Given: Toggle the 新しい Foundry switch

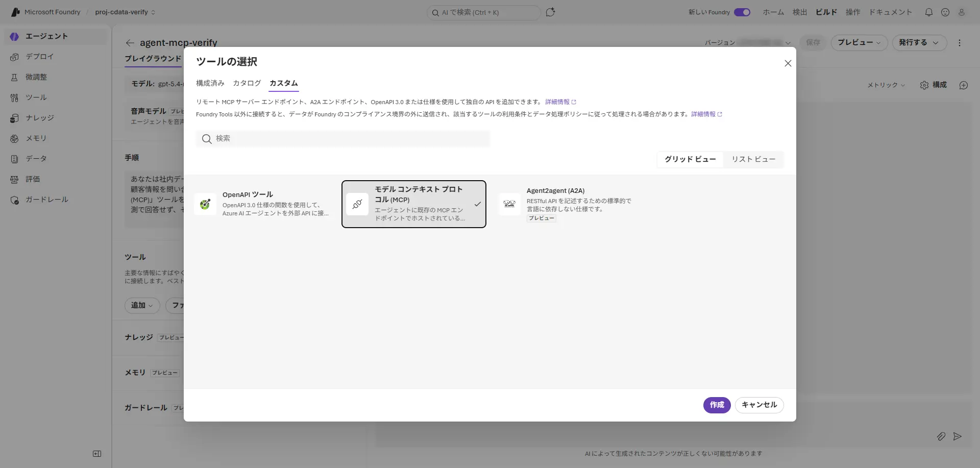Looking at the screenshot, I should pyautogui.click(x=742, y=12).
